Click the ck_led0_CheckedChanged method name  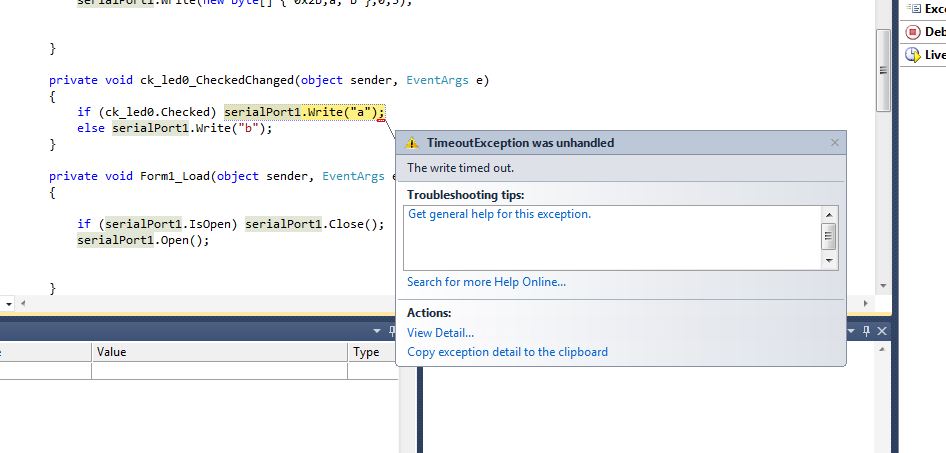pyautogui.click(x=218, y=80)
